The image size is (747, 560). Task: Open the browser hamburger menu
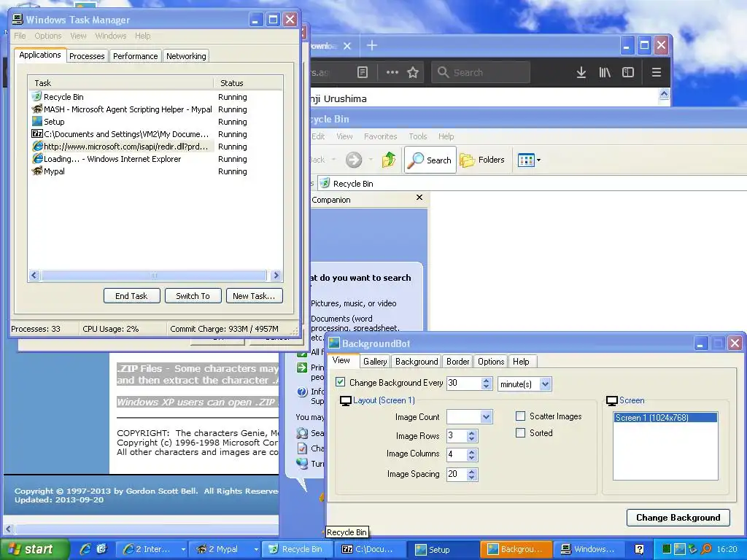[657, 72]
